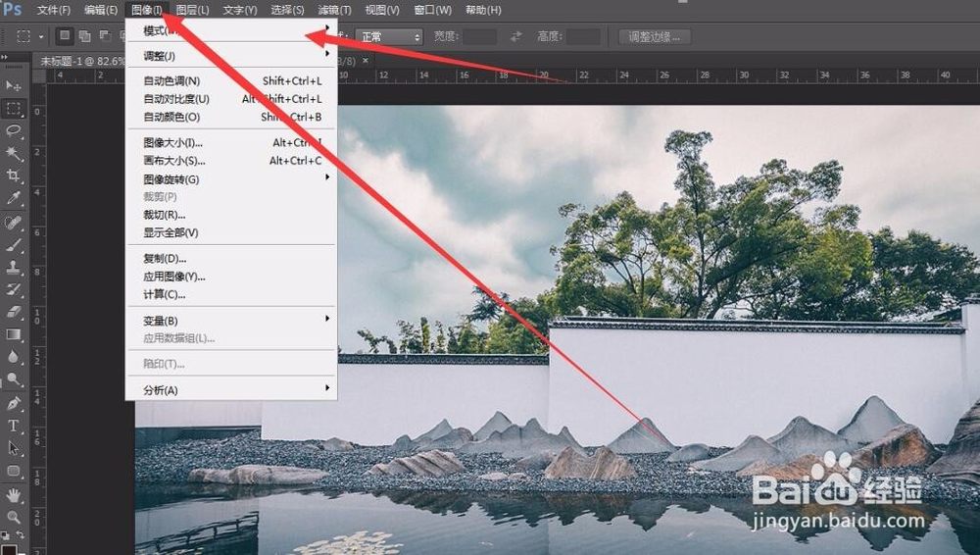The width and height of the screenshot is (980, 555).
Task: Select the Magic Wand tool
Action: pyautogui.click(x=13, y=153)
